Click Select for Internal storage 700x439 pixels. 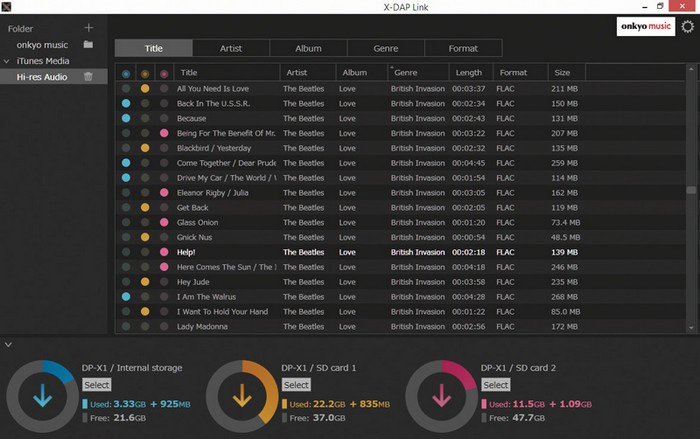[96, 385]
